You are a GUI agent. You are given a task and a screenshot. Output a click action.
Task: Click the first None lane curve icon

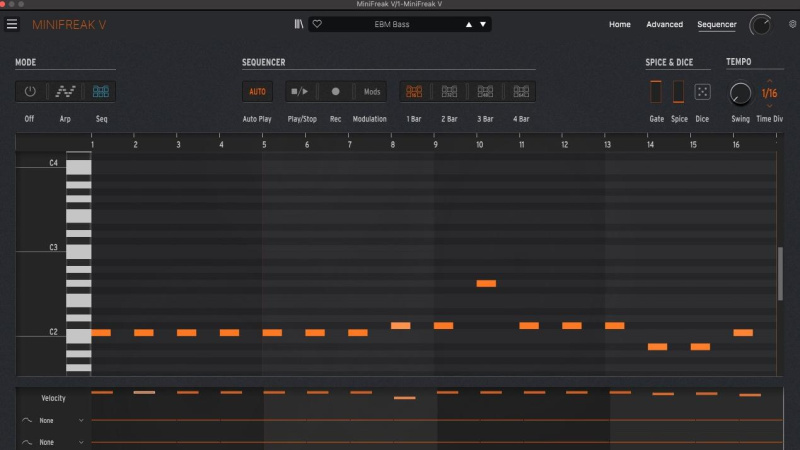pyautogui.click(x=27, y=420)
